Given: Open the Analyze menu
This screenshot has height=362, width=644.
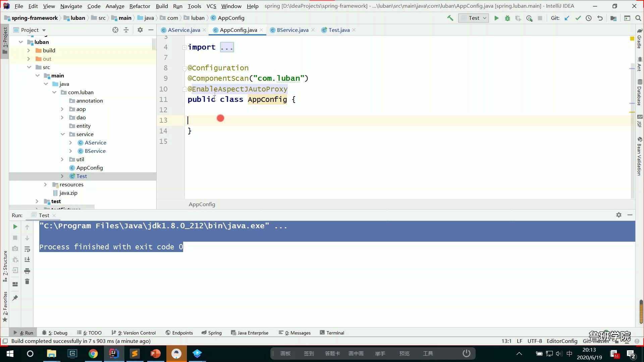Looking at the screenshot, I should pyautogui.click(x=115, y=6).
